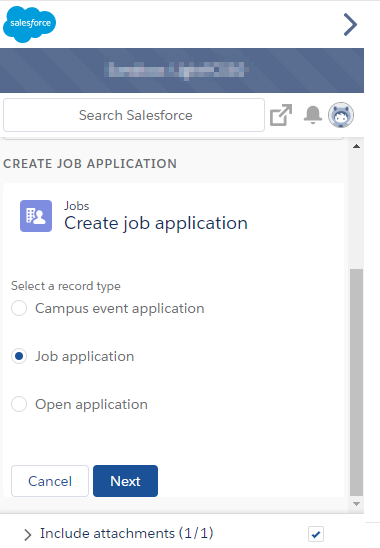The image size is (380, 548).
Task: Click the vertical scrollbar thumb
Action: (357, 382)
